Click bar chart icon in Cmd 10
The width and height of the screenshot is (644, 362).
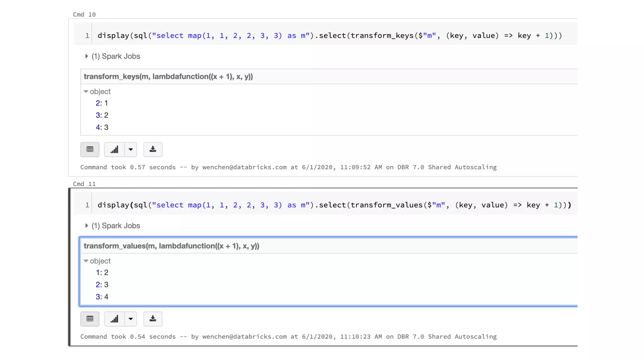click(x=114, y=149)
